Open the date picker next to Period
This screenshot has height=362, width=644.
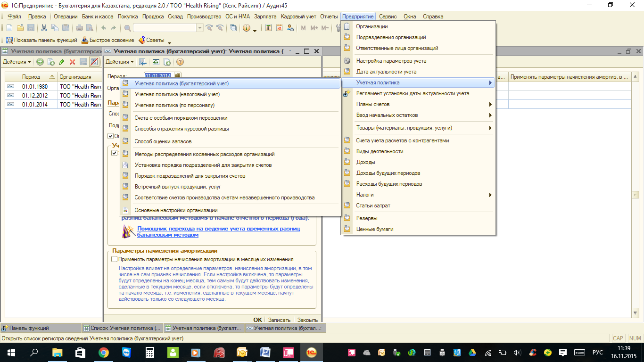pos(178,75)
